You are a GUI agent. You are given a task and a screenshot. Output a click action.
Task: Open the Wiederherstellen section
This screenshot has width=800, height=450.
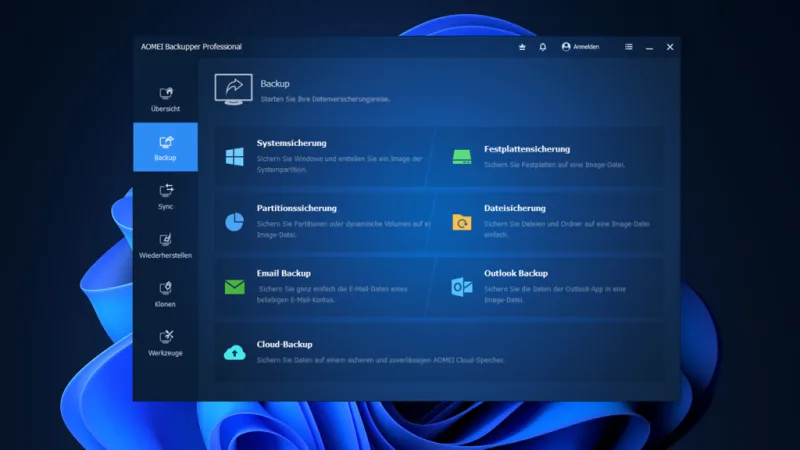point(165,245)
